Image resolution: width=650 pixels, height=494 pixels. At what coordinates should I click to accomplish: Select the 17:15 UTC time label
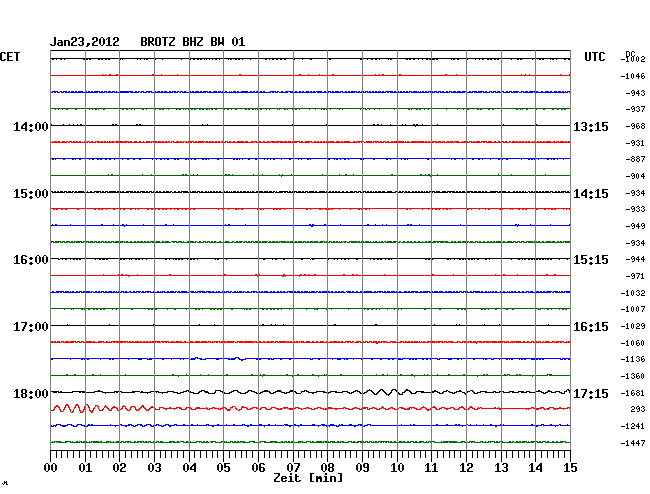[590, 393]
